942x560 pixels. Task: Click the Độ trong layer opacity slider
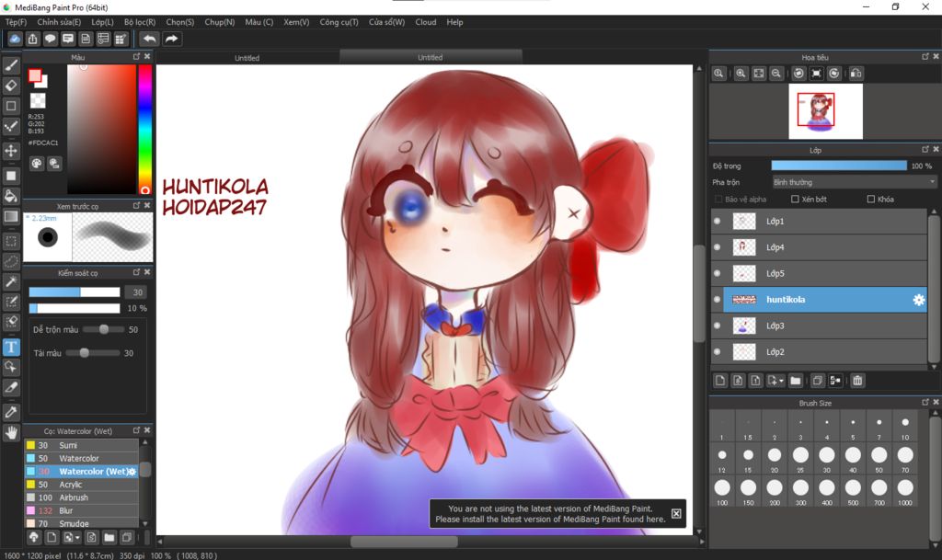point(839,166)
